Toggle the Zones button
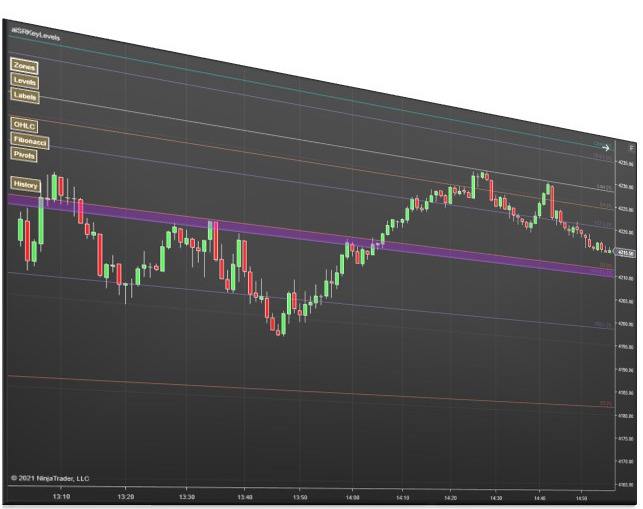This screenshot has width=643, height=509. [x=24, y=66]
